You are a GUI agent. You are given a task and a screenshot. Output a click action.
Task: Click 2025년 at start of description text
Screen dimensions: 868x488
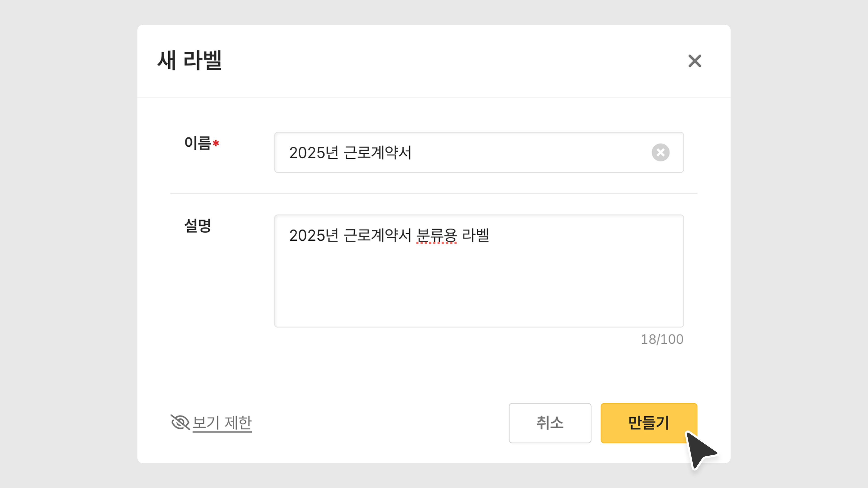313,235
